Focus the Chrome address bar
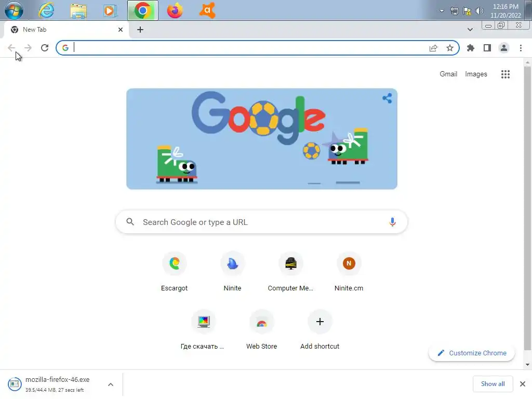The image size is (532, 399). 257,48
